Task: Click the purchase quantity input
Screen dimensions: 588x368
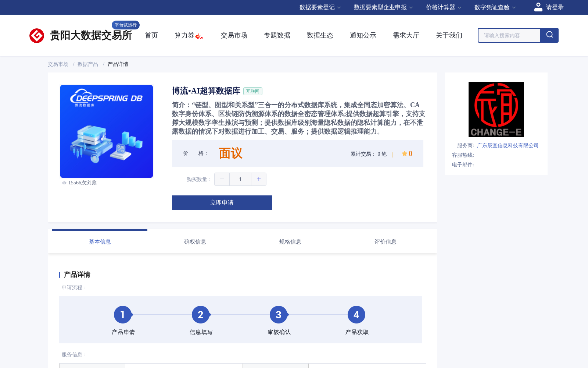Action: click(x=240, y=179)
